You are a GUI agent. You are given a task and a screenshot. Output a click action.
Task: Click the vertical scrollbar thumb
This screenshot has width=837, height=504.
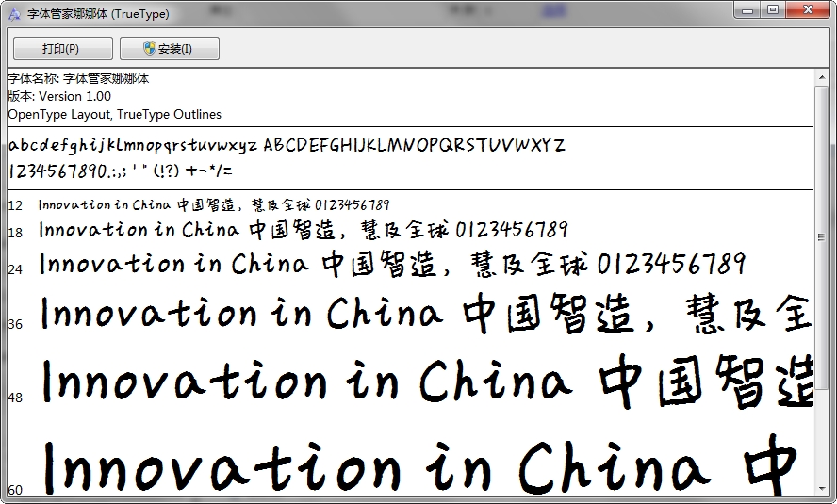tap(822, 236)
